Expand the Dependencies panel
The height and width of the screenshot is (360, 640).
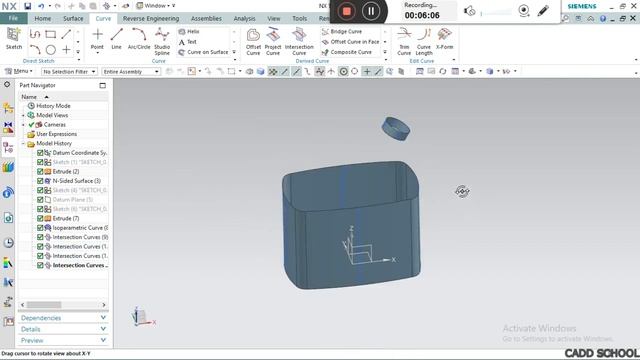[x=63, y=318]
